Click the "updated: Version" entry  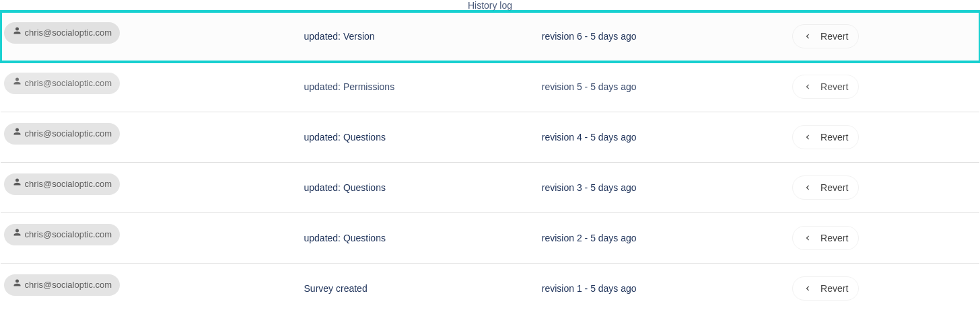[x=339, y=36]
